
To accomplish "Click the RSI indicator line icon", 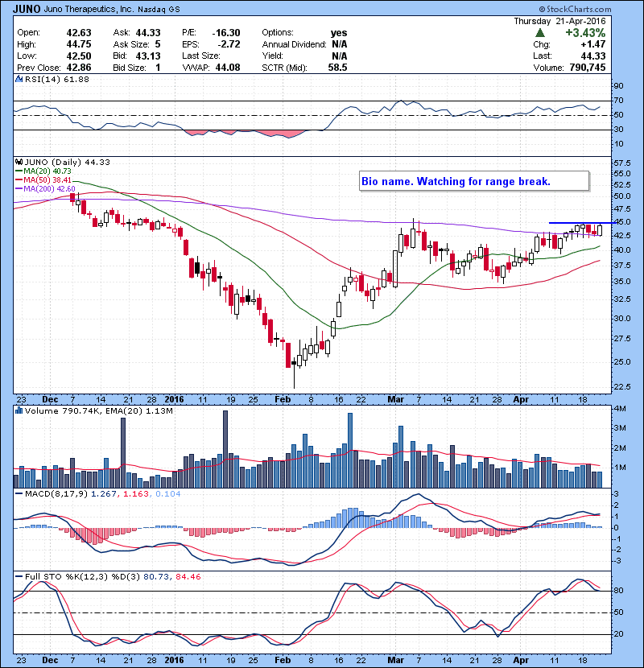I will coord(19,79).
